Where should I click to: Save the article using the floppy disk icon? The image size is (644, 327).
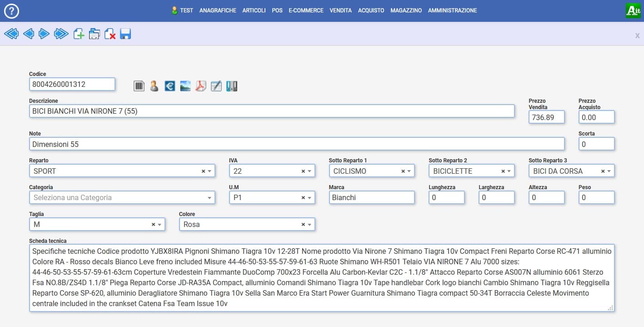tap(125, 34)
